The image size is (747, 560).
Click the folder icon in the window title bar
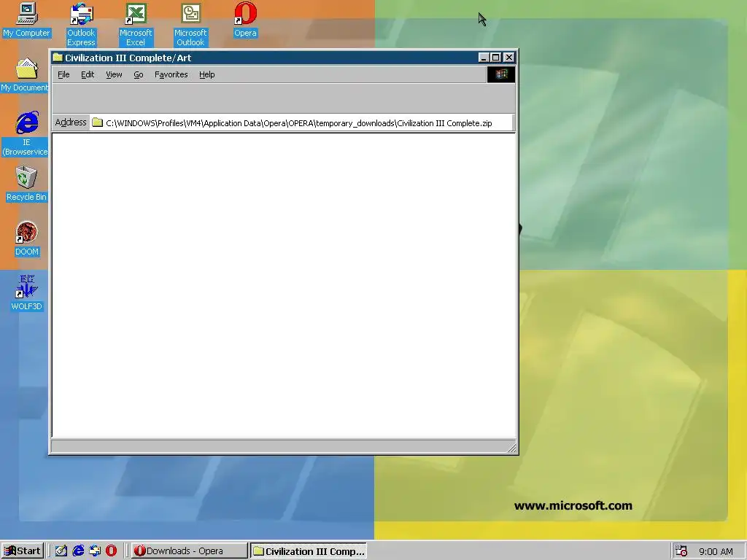pyautogui.click(x=58, y=58)
